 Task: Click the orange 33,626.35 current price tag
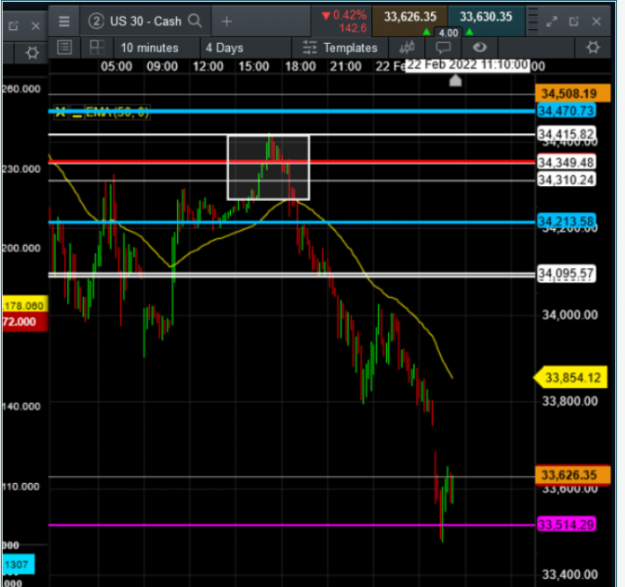click(572, 475)
